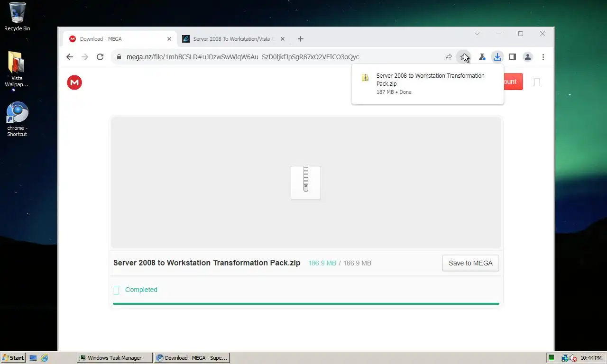
Task: Close the Download - MEGA tab
Action: [169, 39]
